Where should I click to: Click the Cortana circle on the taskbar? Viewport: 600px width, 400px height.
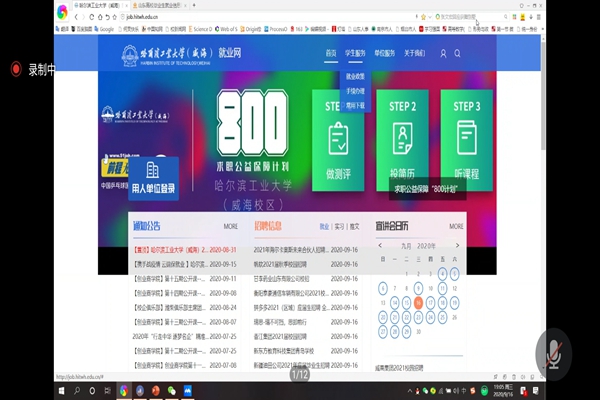92,391
